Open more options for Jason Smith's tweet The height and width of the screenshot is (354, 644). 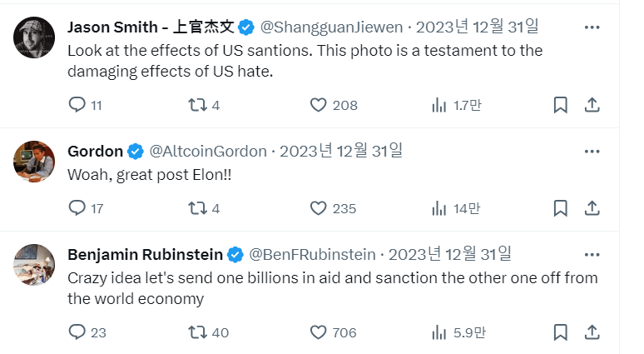pos(592,27)
